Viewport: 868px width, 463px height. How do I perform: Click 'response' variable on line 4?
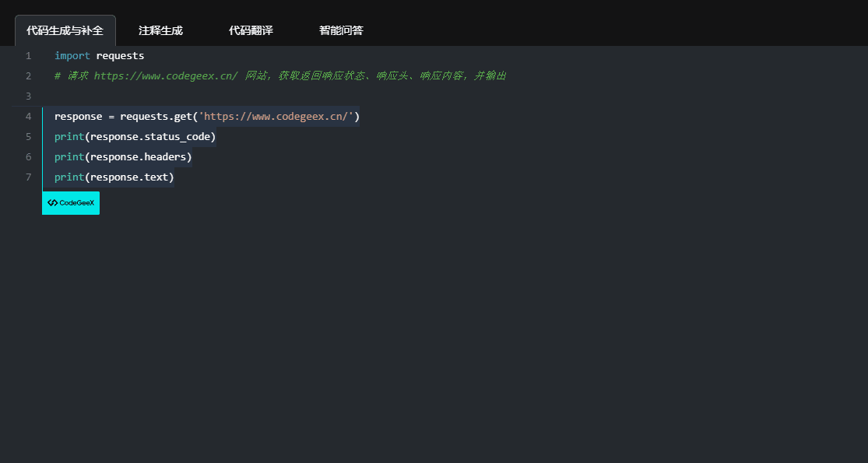[x=78, y=116]
